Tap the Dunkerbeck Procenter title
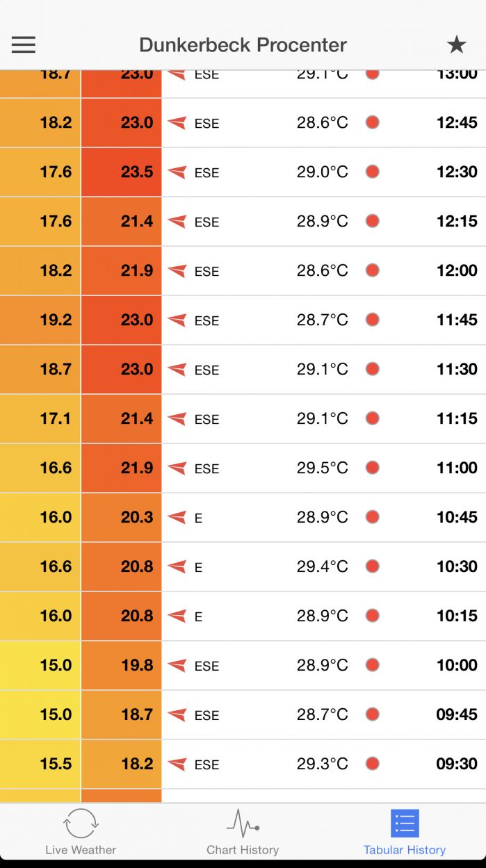 click(x=243, y=45)
